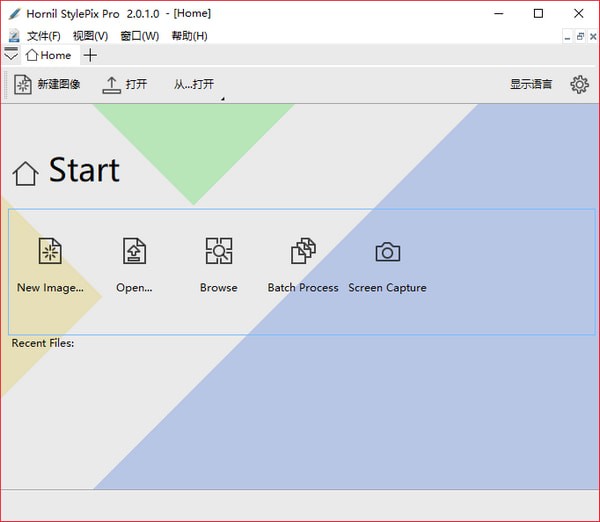
Task: Open the 视图(V) menu
Action: 90,36
